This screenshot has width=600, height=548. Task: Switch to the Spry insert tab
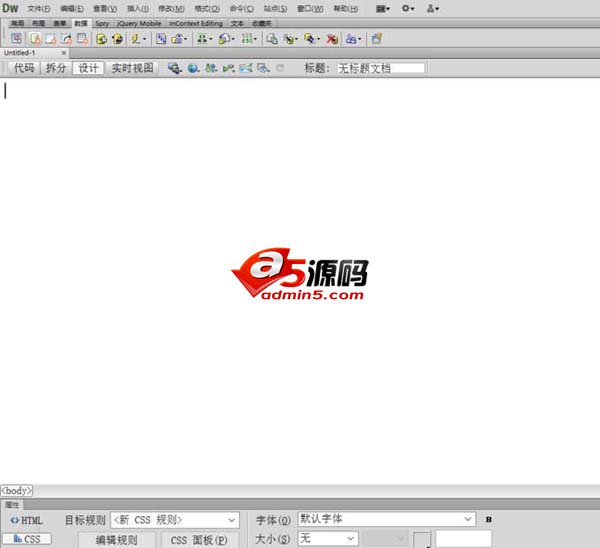[102, 24]
